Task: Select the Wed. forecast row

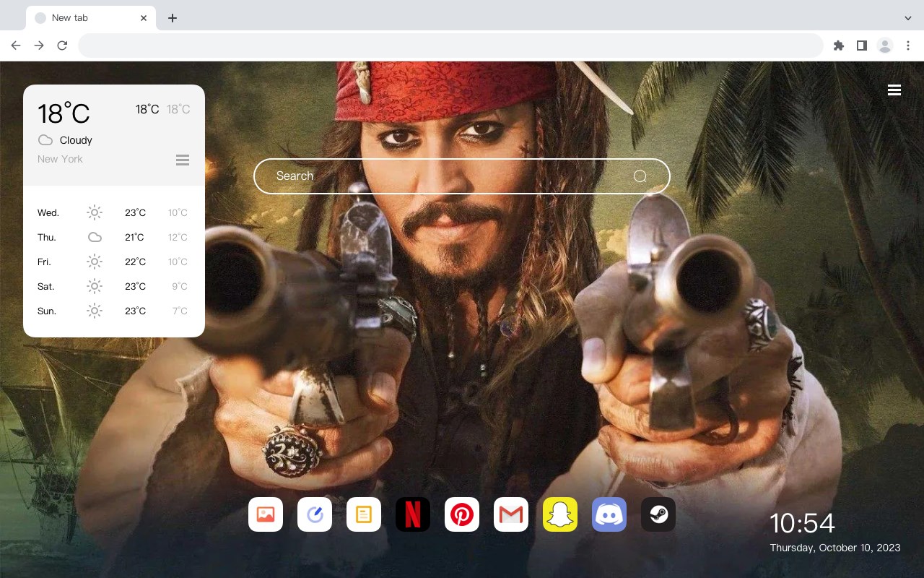Action: point(114,212)
